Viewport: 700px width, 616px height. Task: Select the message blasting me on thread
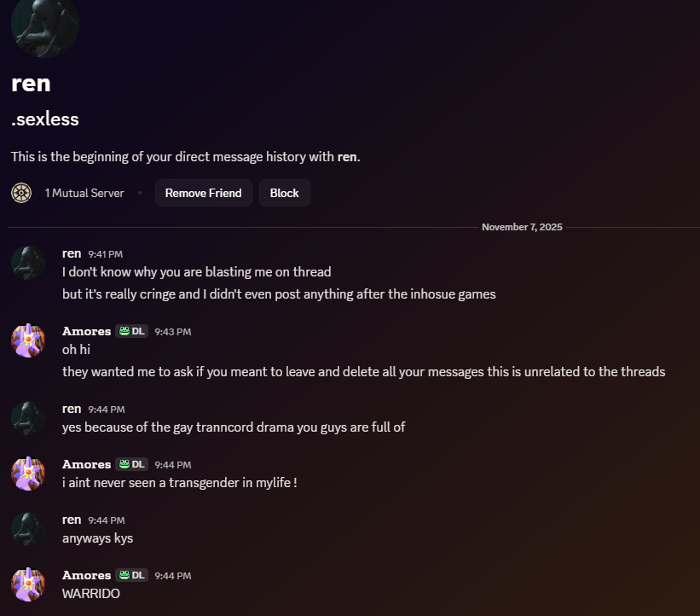196,271
